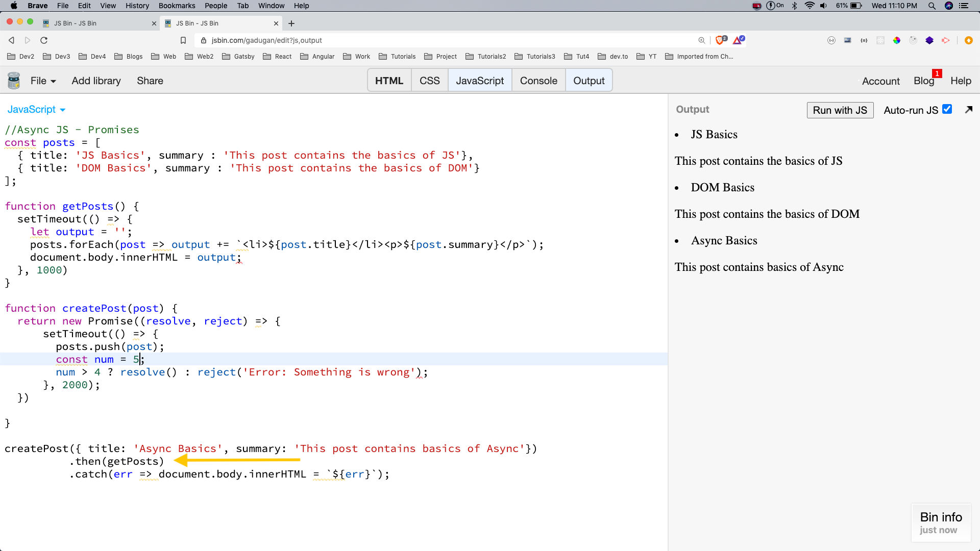Click the Share button
This screenshot has height=551, width=980.
[150, 81]
